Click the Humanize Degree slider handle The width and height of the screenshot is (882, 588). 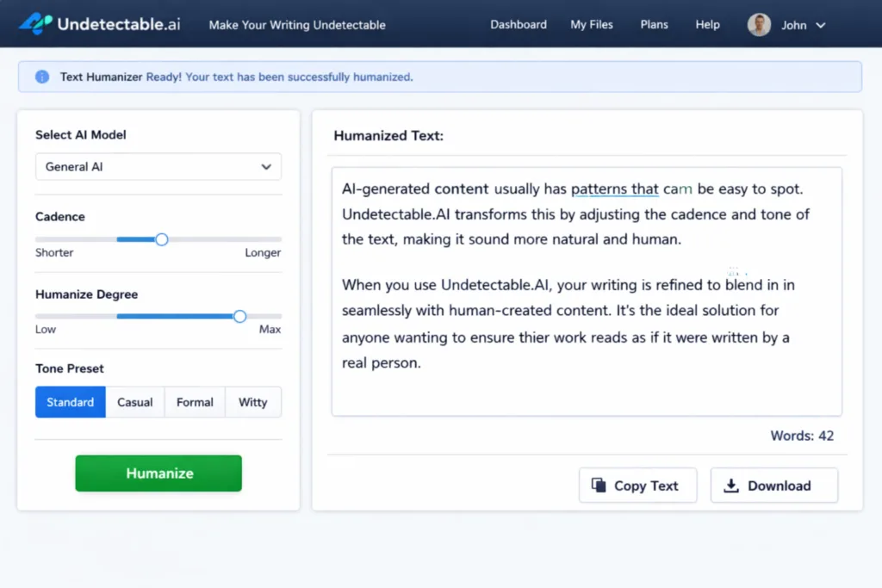(239, 316)
